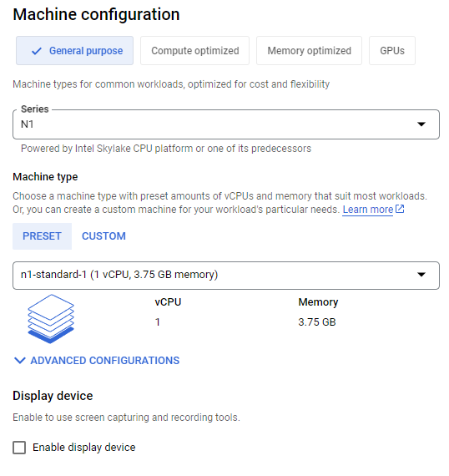
Task: Open the Series N1 dropdown
Action: coord(226,124)
